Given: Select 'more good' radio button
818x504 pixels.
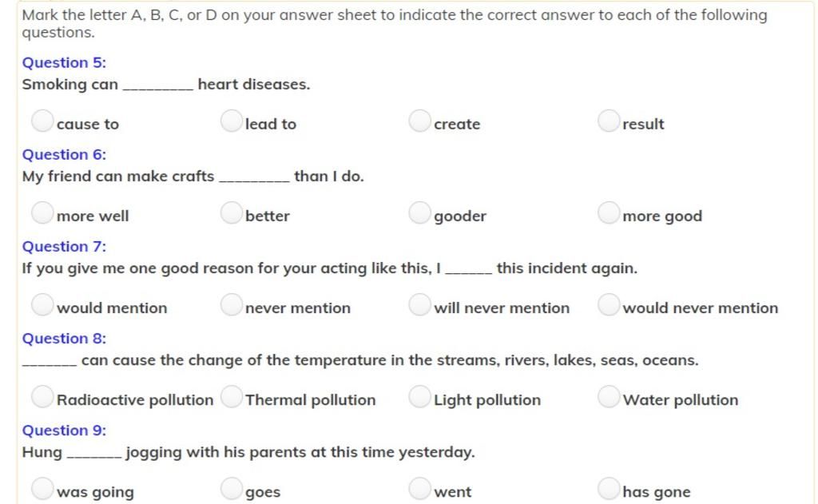Looking at the screenshot, I should click(x=608, y=213).
